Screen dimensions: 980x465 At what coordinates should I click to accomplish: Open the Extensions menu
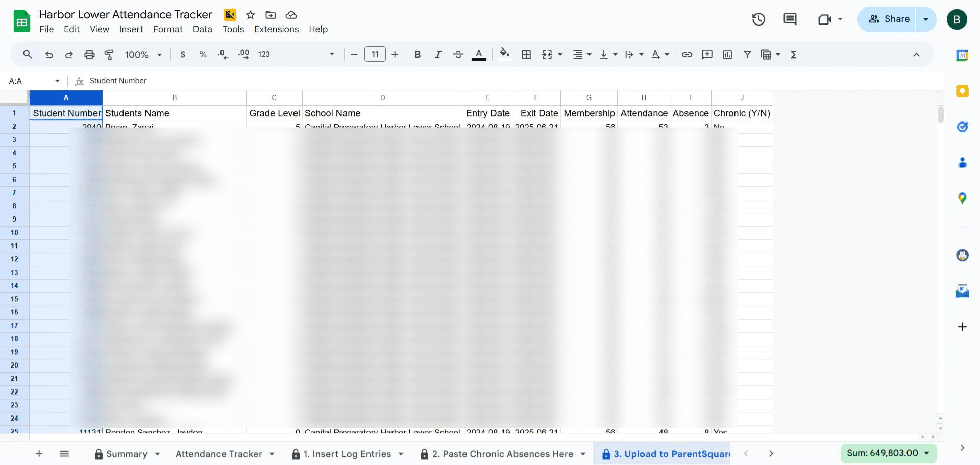(x=276, y=29)
